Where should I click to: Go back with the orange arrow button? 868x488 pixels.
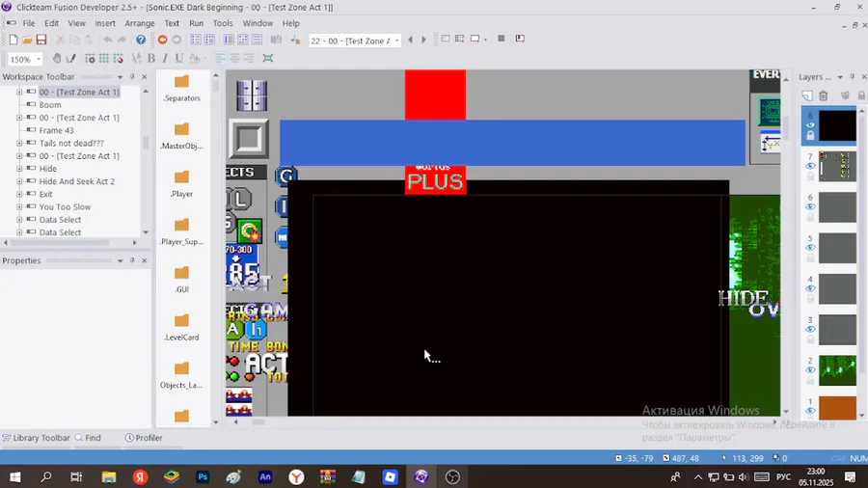pos(162,40)
